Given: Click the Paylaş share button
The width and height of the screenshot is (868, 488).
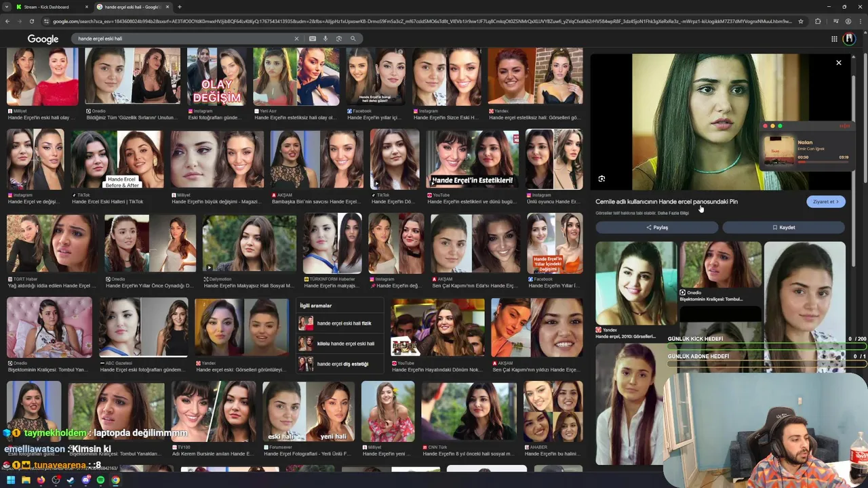Looking at the screenshot, I should pos(656,228).
